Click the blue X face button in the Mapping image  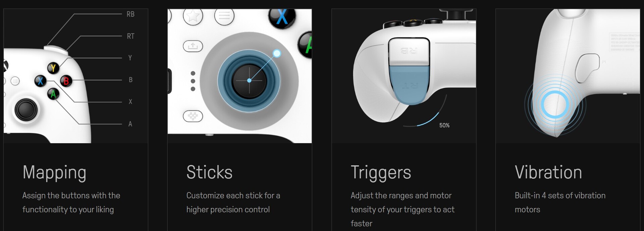pyautogui.click(x=41, y=81)
